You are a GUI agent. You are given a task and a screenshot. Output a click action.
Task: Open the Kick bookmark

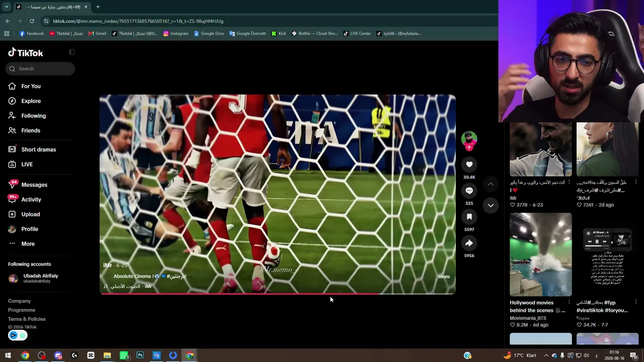(278, 34)
